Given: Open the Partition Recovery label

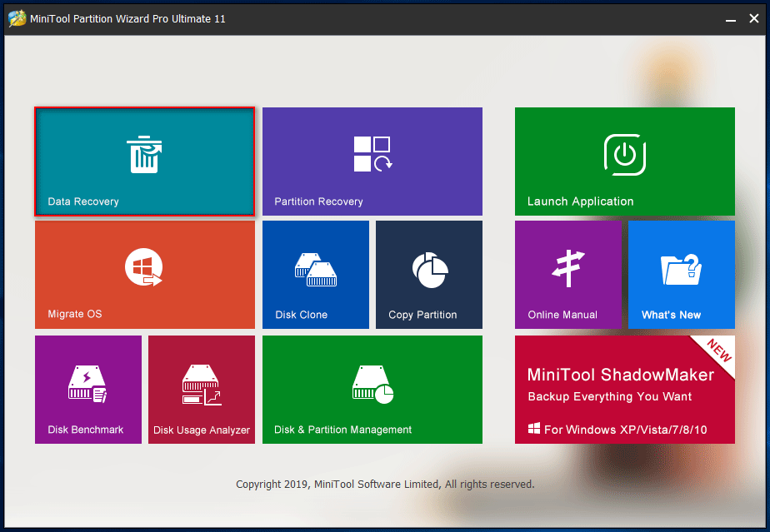Looking at the screenshot, I should [x=318, y=201].
